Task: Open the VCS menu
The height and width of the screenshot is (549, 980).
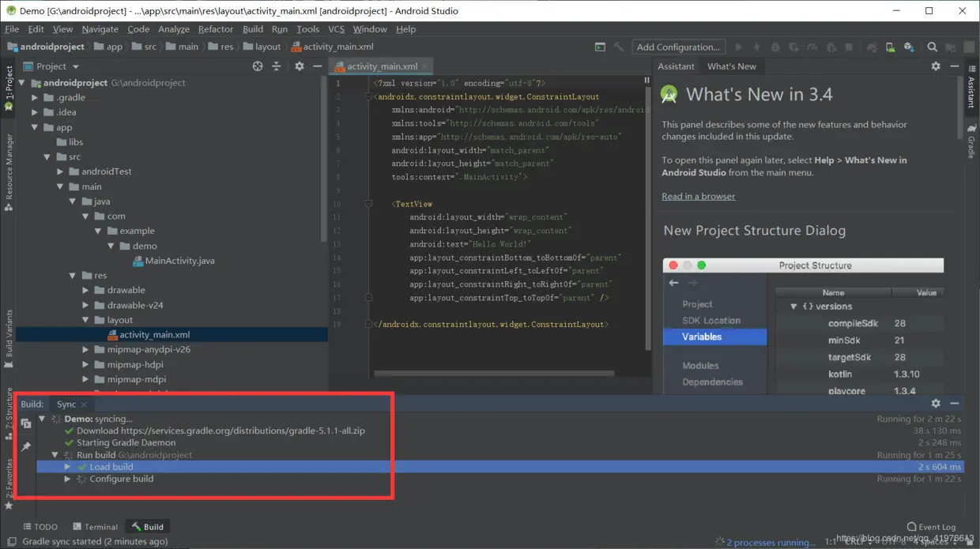Action: 337,29
